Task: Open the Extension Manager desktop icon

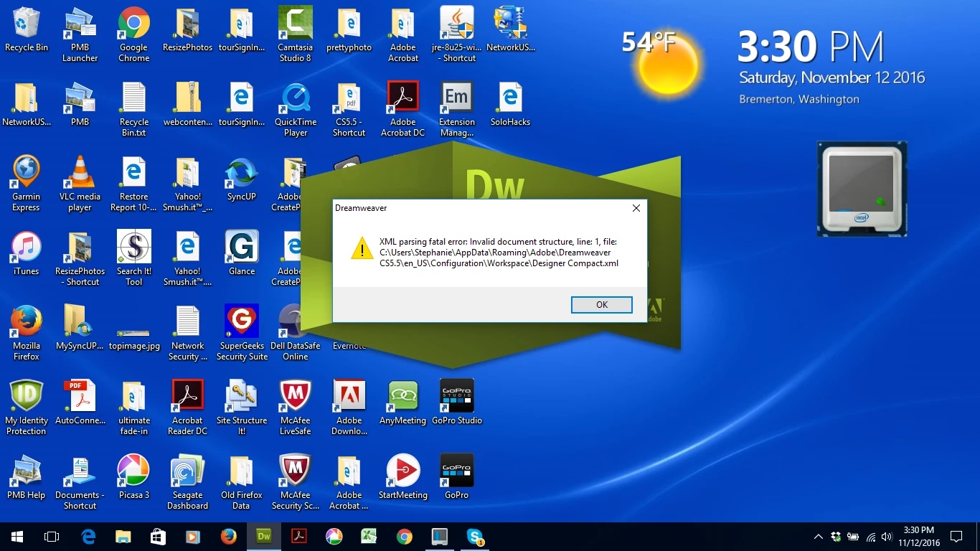Action: tap(456, 109)
